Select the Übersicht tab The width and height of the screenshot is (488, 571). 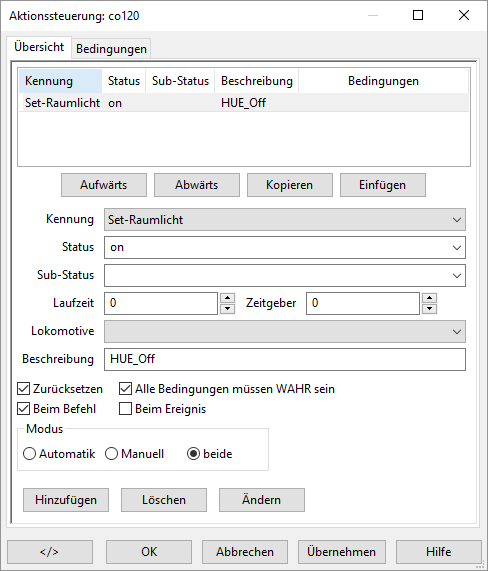[39, 47]
